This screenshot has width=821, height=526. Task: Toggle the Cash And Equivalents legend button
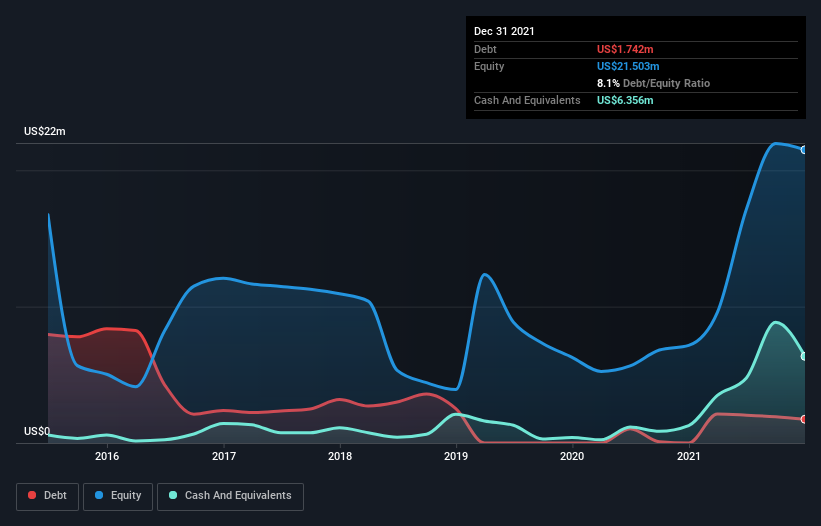[230, 496]
